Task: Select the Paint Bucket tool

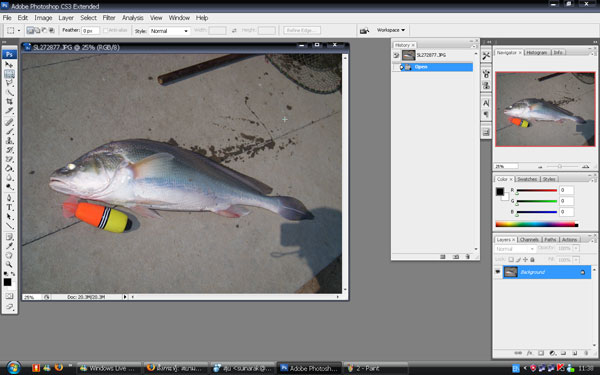Action: (9, 168)
